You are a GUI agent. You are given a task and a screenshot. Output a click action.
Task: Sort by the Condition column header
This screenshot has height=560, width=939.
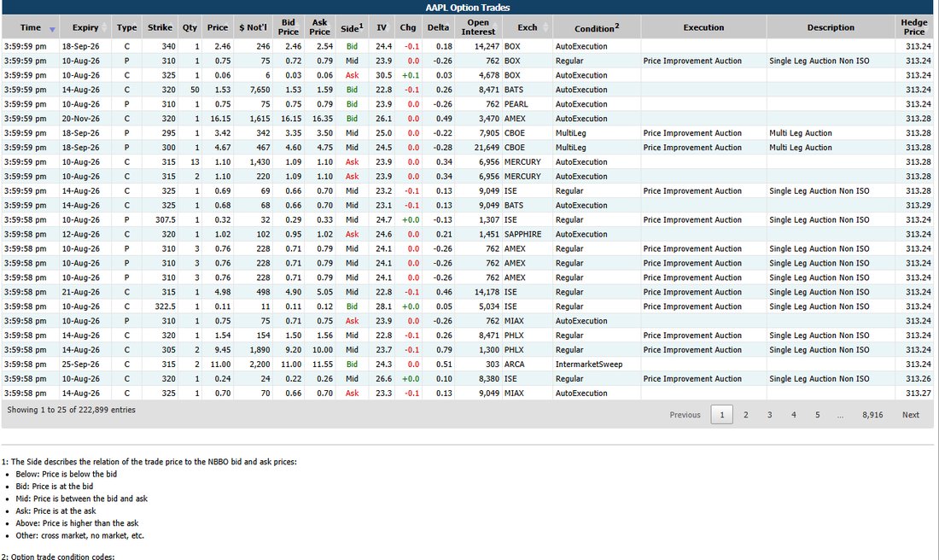click(x=597, y=27)
